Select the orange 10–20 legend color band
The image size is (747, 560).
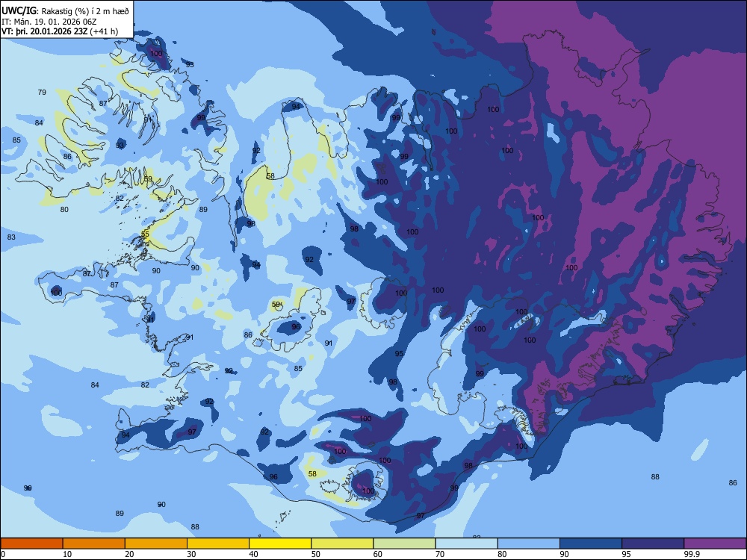tap(94, 544)
